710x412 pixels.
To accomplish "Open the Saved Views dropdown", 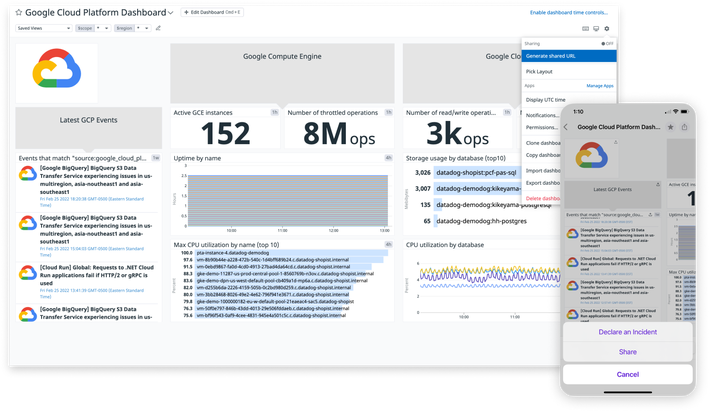I will pyautogui.click(x=43, y=28).
